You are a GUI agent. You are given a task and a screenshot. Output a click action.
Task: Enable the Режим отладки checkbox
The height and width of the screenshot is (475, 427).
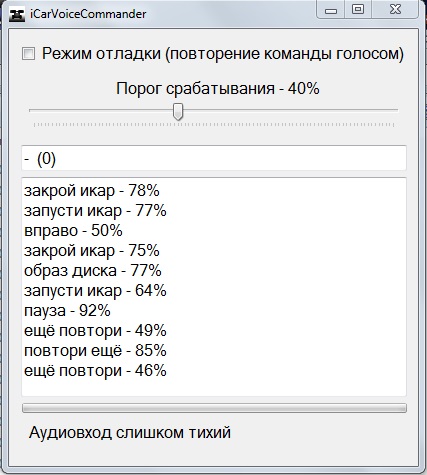[x=28, y=54]
